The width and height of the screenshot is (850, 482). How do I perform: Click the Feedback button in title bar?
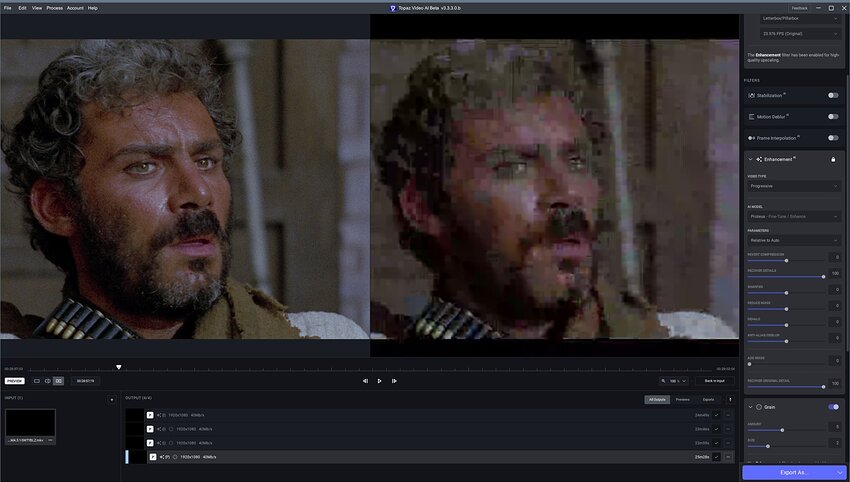800,8
